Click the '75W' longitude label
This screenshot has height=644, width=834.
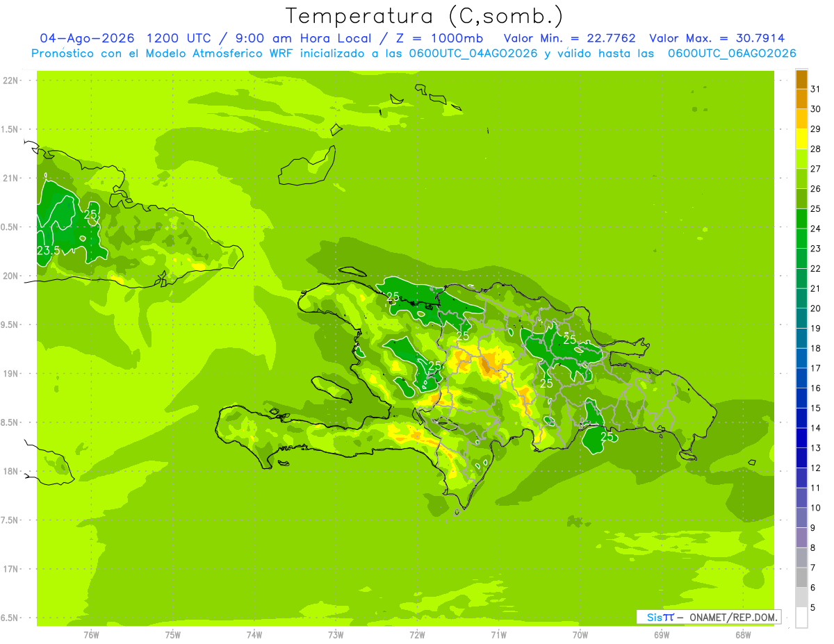[172, 634]
